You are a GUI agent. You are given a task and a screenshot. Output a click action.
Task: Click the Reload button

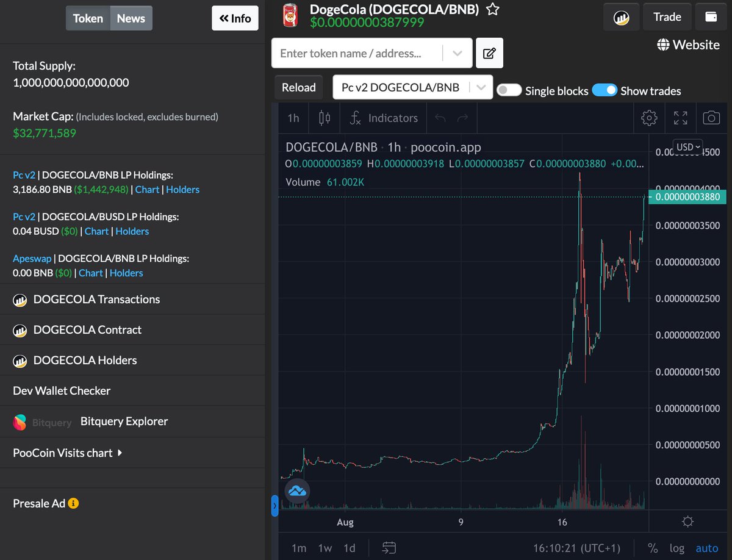[x=298, y=87]
